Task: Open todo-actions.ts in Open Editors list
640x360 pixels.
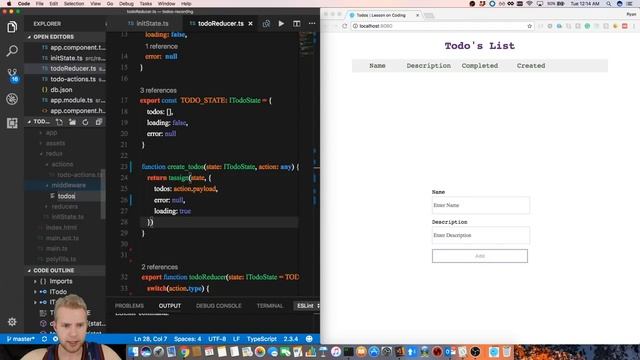Action: (x=73, y=79)
